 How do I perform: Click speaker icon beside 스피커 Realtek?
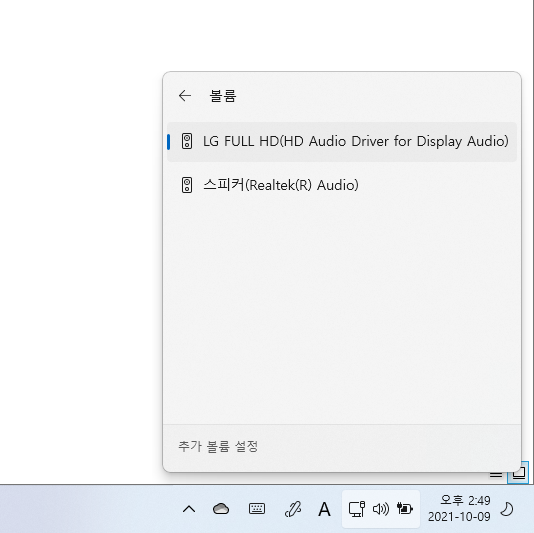[187, 185]
